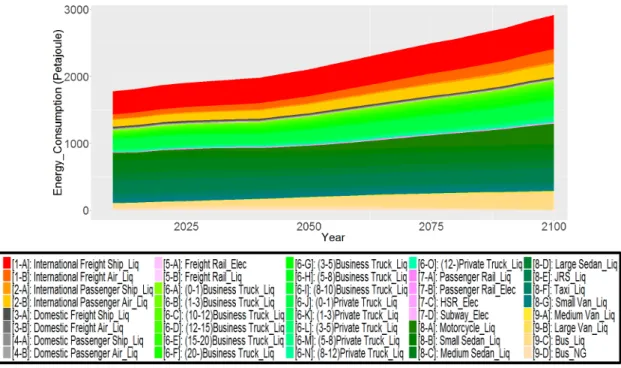Screen dimensions: 621x368
Task: Click the y-axis tick label 1000
Action: click(x=76, y=143)
